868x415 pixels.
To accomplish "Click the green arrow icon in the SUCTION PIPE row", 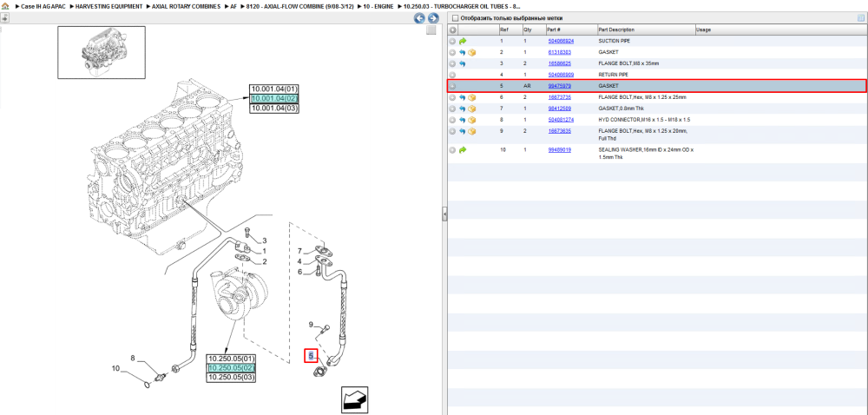I will coord(463,41).
